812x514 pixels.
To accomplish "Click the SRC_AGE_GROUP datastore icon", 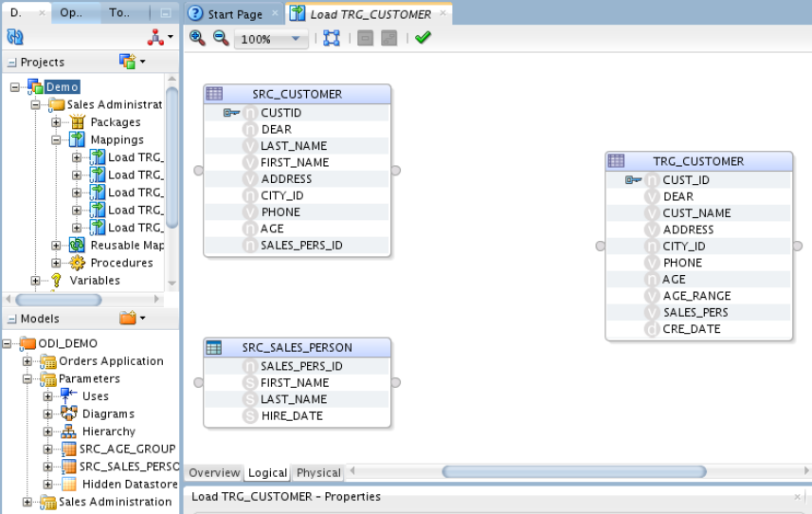I will [x=68, y=449].
